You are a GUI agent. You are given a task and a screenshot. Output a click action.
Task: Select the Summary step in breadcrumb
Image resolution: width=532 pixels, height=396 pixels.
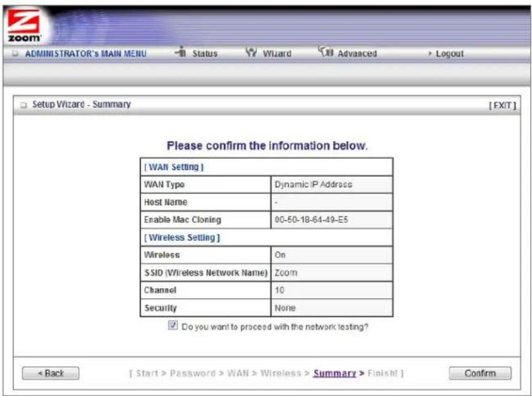pos(334,373)
